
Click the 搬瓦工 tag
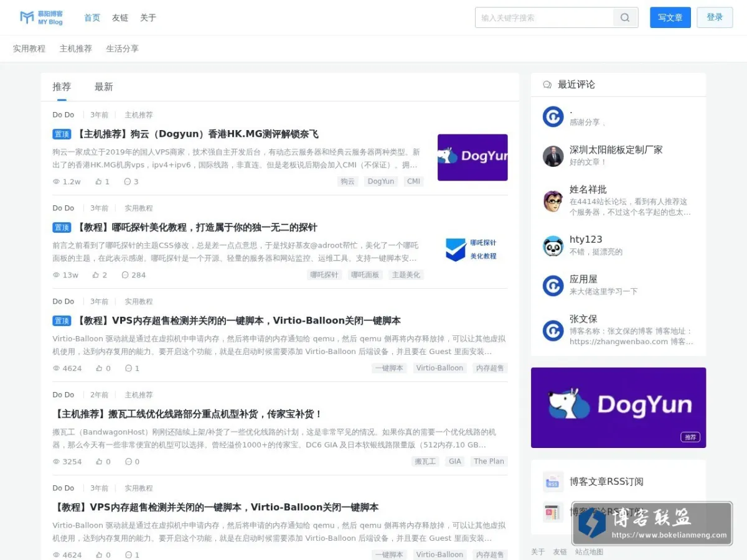425,462
